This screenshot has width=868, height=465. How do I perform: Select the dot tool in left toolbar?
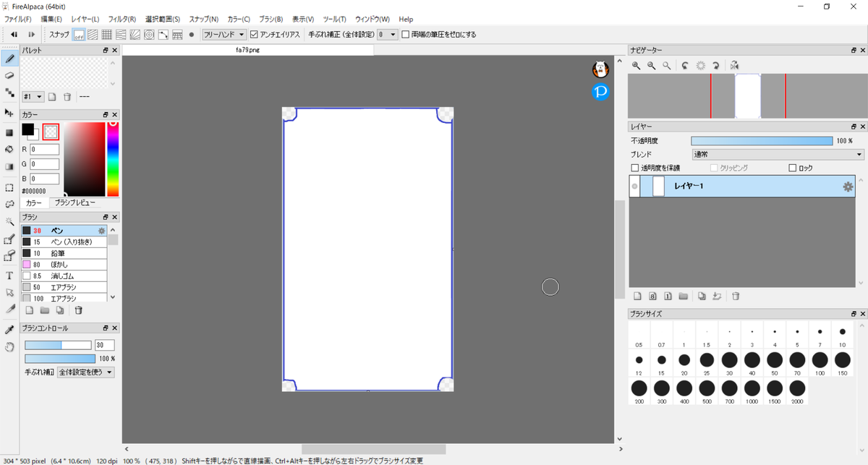click(9, 93)
